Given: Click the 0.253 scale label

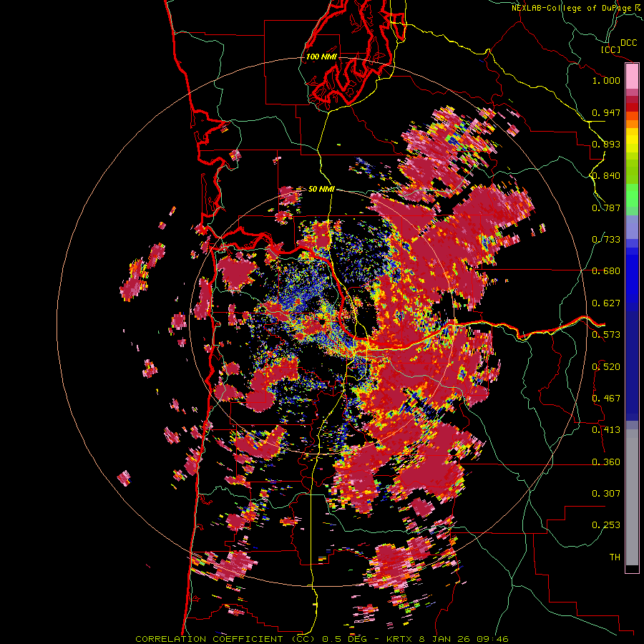Looking at the screenshot, I should (x=606, y=525).
